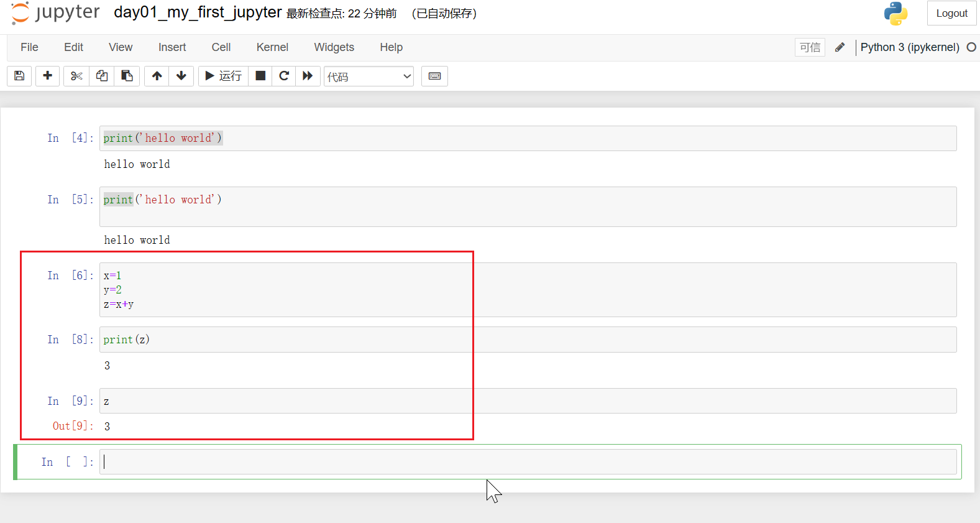The width and height of the screenshot is (980, 523).
Task: Click the 可信 trusted notebook button
Action: 810,47
